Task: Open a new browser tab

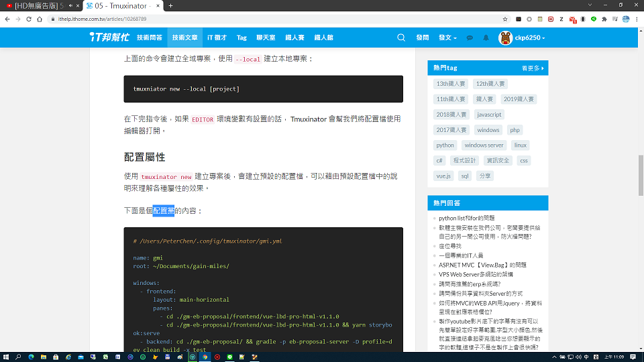Action: pos(170,6)
